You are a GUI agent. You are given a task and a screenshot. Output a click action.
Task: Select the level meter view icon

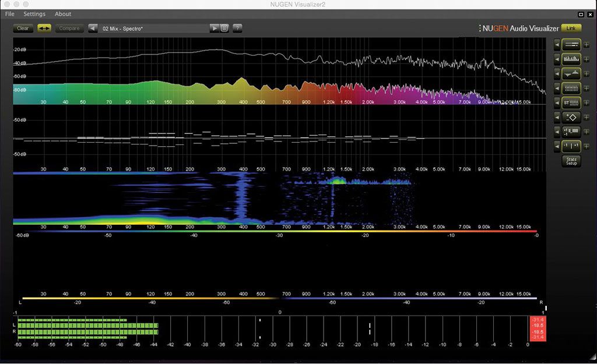570,45
